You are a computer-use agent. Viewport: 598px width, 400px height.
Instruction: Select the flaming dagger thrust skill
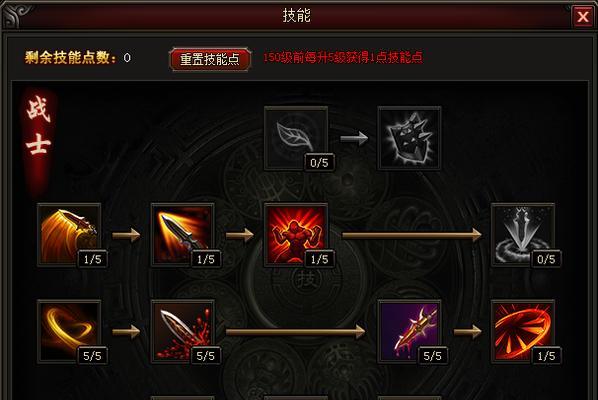tap(183, 235)
